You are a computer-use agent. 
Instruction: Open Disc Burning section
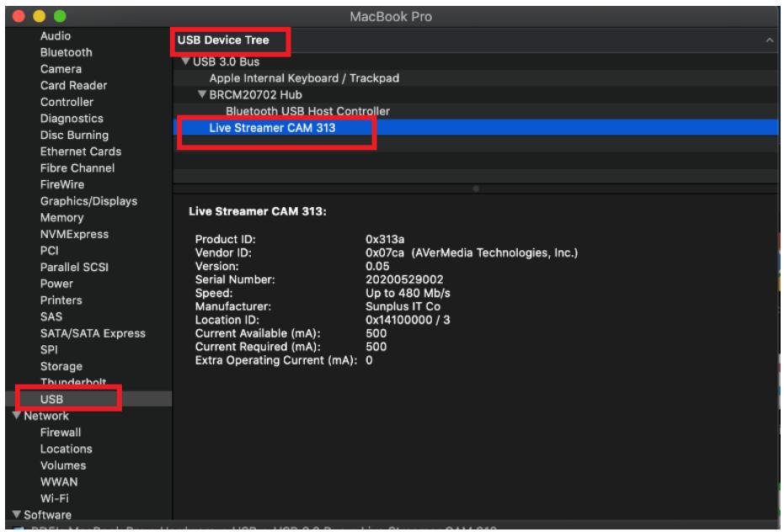click(74, 135)
